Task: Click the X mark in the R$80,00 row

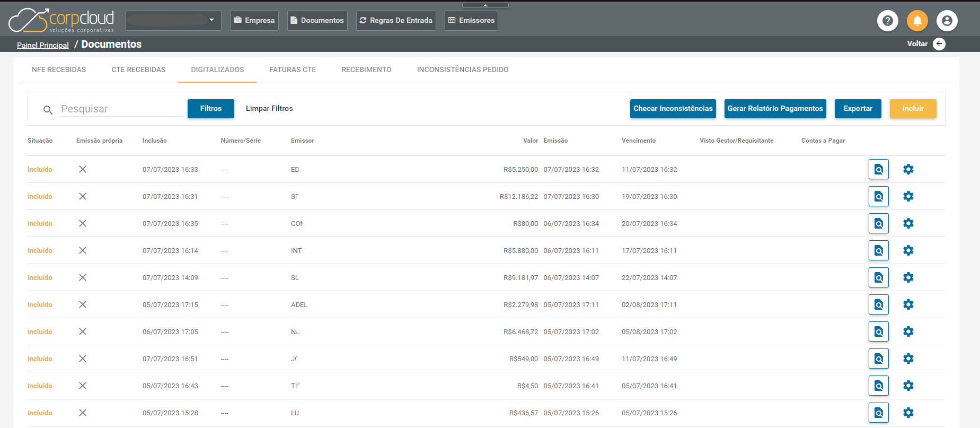Action: [x=83, y=223]
